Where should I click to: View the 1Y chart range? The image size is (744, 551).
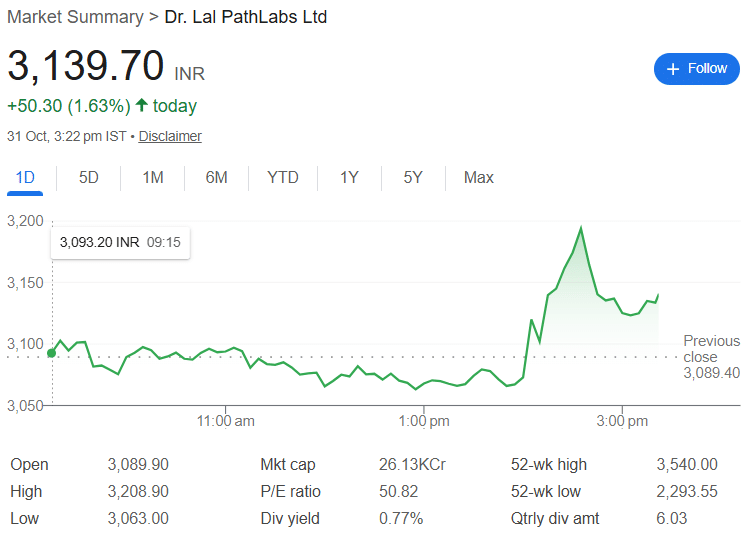(x=349, y=178)
